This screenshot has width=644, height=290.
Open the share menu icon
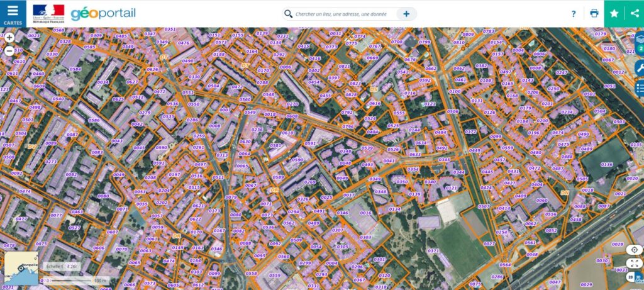click(635, 14)
